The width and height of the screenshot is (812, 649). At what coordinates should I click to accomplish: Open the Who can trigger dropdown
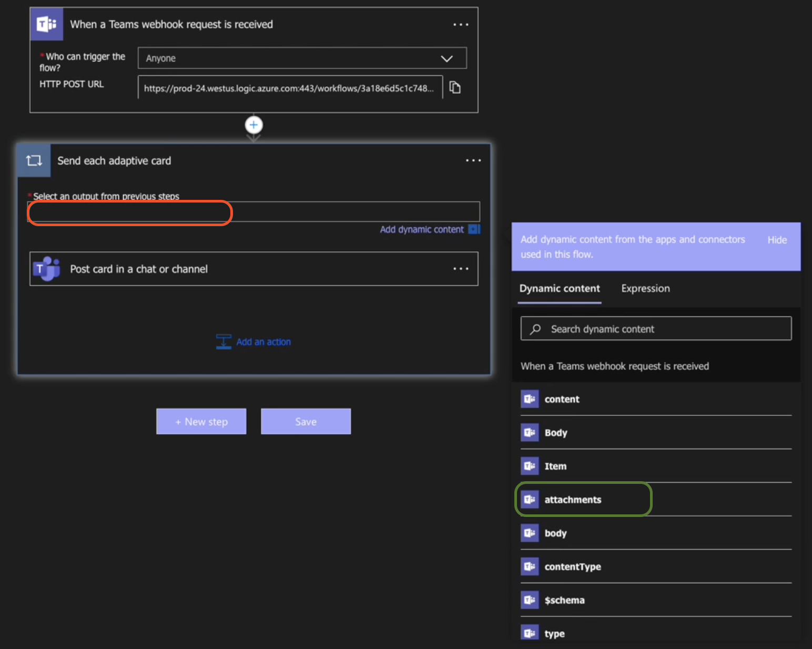click(302, 58)
